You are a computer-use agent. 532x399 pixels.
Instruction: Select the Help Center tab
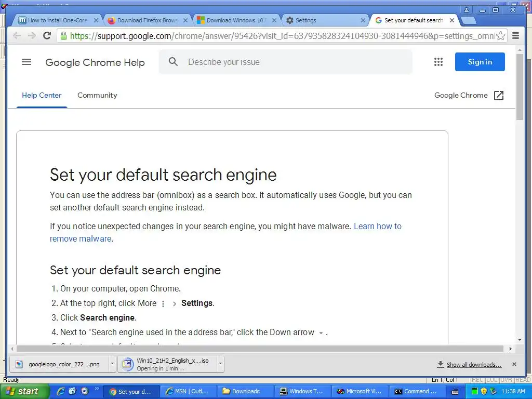tap(42, 96)
